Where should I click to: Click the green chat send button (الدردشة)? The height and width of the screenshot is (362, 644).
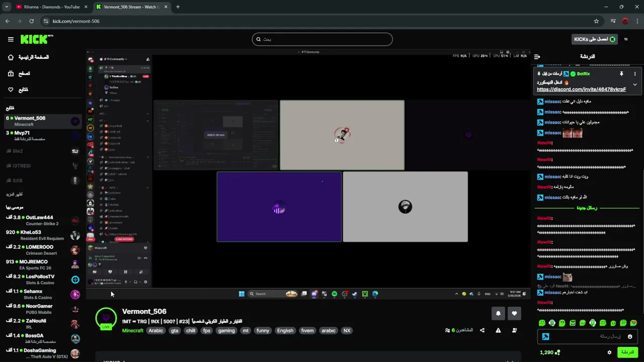point(627,352)
